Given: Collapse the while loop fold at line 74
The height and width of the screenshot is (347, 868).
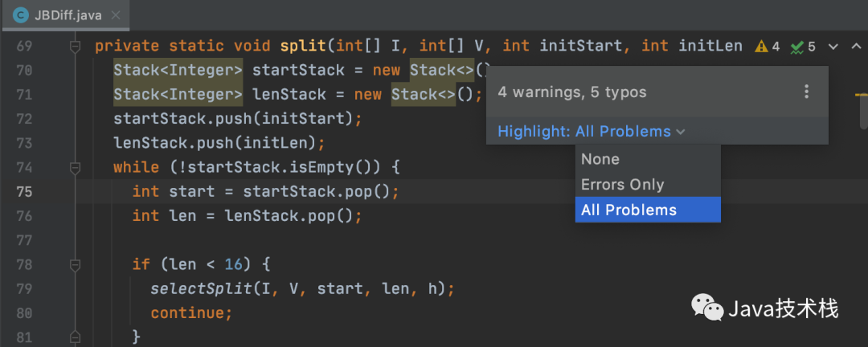Looking at the screenshot, I should pyautogui.click(x=76, y=166).
